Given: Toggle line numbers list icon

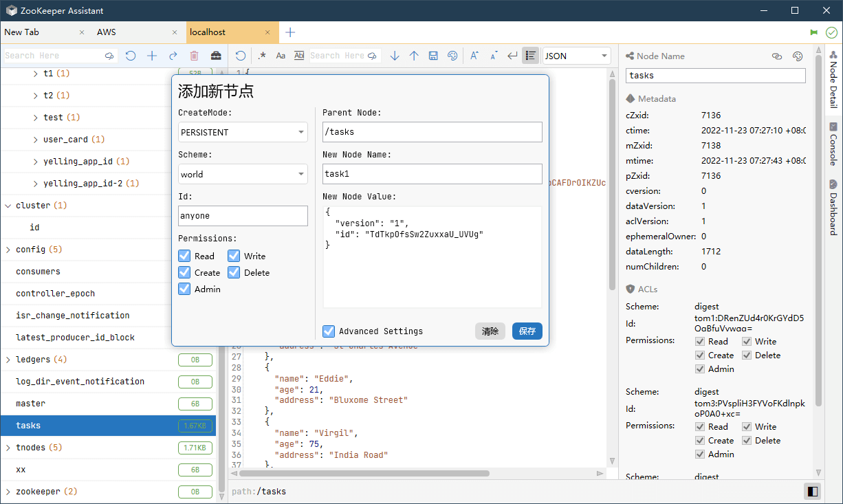Looking at the screenshot, I should (530, 56).
